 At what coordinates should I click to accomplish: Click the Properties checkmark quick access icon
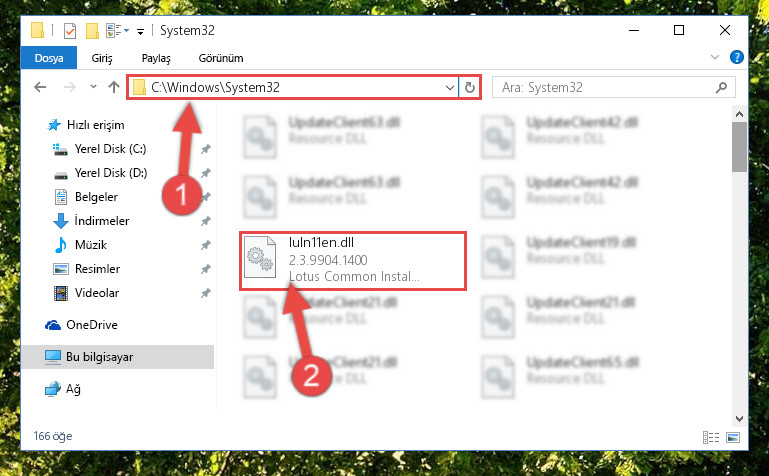pos(70,31)
